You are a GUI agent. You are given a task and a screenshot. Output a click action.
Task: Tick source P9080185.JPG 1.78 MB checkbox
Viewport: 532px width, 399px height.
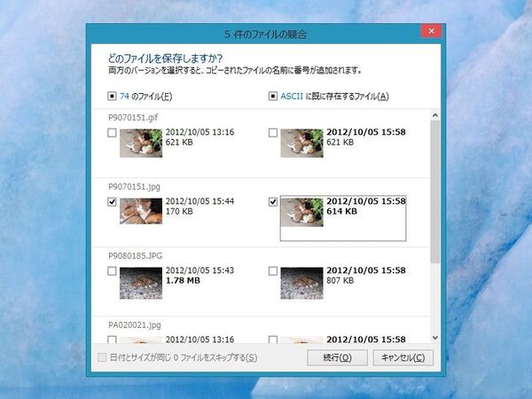pos(112,271)
